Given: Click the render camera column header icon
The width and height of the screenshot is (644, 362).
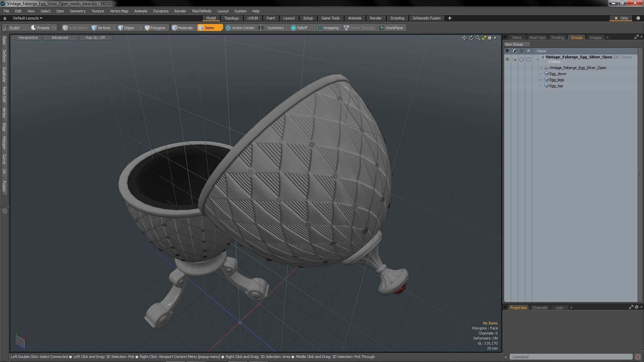Looking at the screenshot, I should [514, 51].
